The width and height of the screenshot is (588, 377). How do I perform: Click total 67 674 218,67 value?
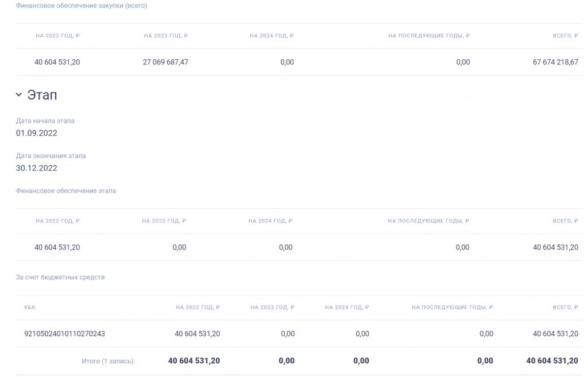pos(555,62)
